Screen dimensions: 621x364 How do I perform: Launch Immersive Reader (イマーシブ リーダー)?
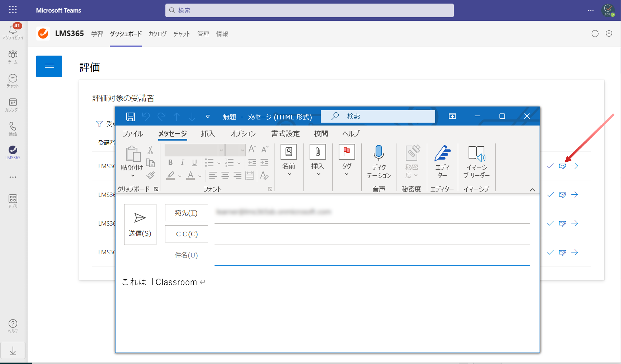tap(477, 161)
